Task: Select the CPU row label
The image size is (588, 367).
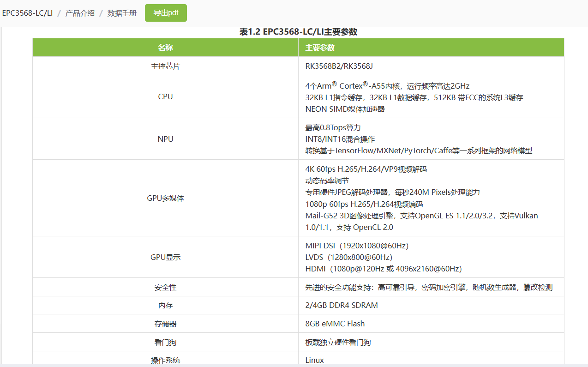Action: pos(165,96)
